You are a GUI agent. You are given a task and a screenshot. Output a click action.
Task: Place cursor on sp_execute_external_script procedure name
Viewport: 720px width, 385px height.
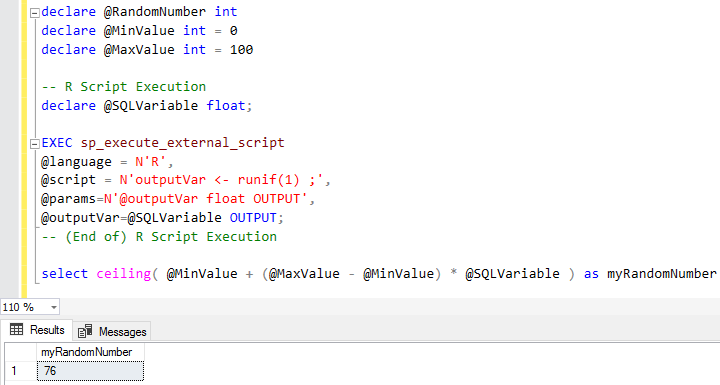(x=183, y=143)
